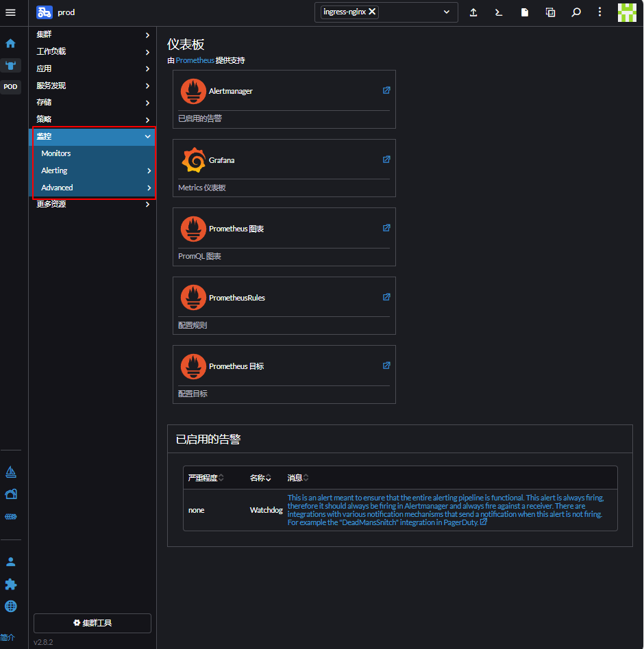Image resolution: width=644 pixels, height=649 pixels.
Task: Click the Prometheus 图表 flame logo
Action: pyautogui.click(x=193, y=229)
